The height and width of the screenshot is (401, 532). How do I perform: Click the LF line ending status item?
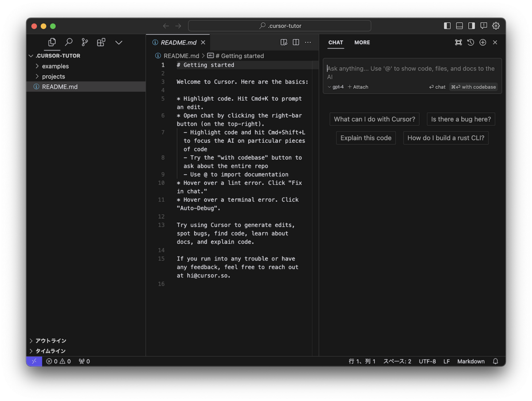click(x=446, y=361)
